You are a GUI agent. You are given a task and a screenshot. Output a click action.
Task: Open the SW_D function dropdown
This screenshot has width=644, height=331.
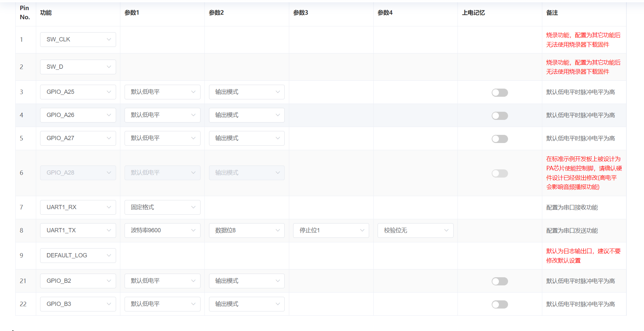(x=78, y=67)
